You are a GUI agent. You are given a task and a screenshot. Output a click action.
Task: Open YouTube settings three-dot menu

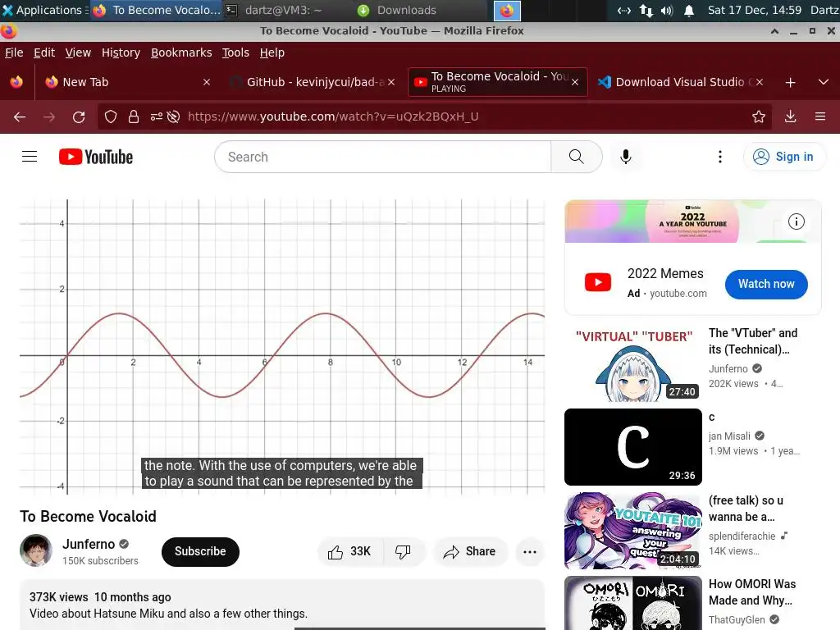720,157
